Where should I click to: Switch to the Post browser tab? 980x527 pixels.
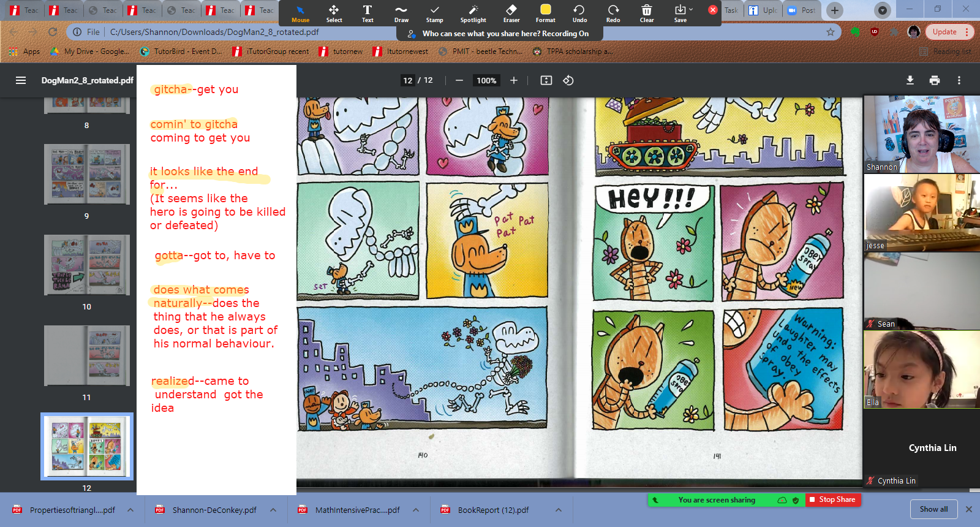tap(801, 10)
